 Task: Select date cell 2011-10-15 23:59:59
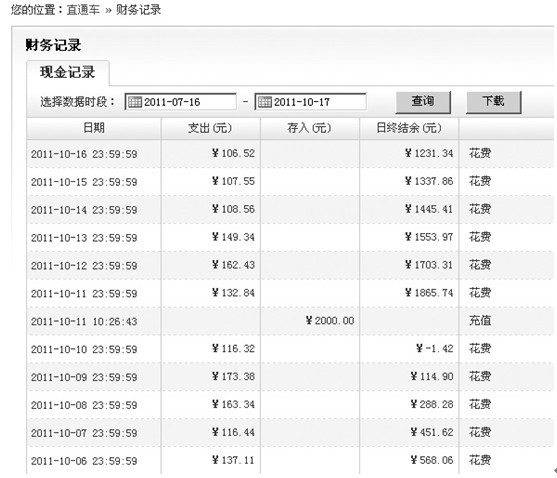[x=84, y=182]
